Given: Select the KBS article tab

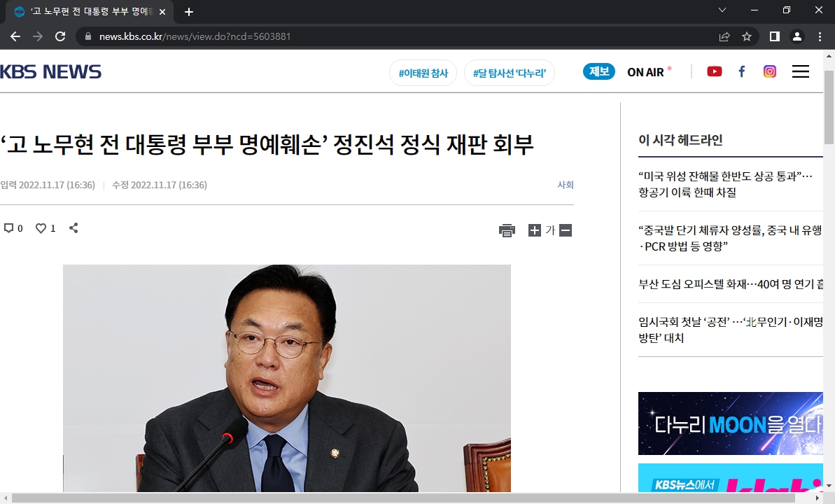Looking at the screenshot, I should point(90,12).
